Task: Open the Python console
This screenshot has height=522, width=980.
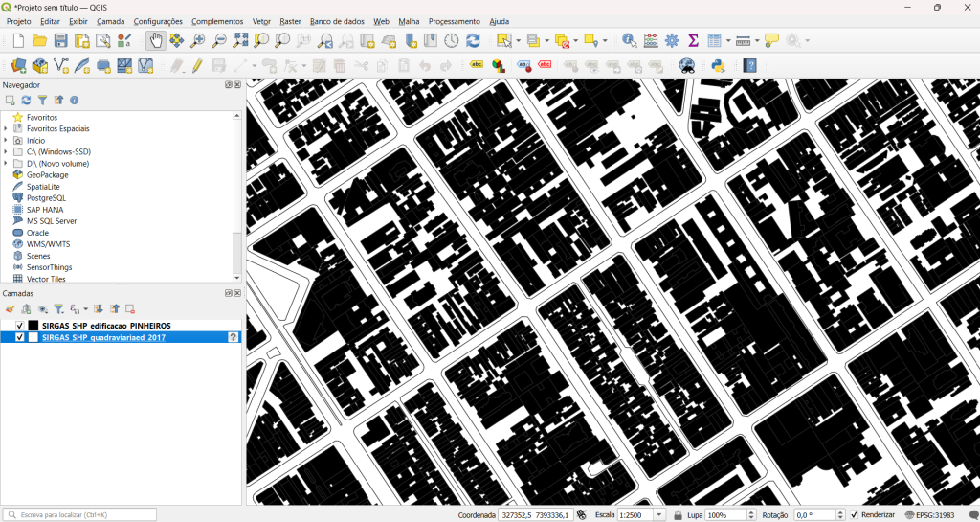Action: (x=718, y=65)
